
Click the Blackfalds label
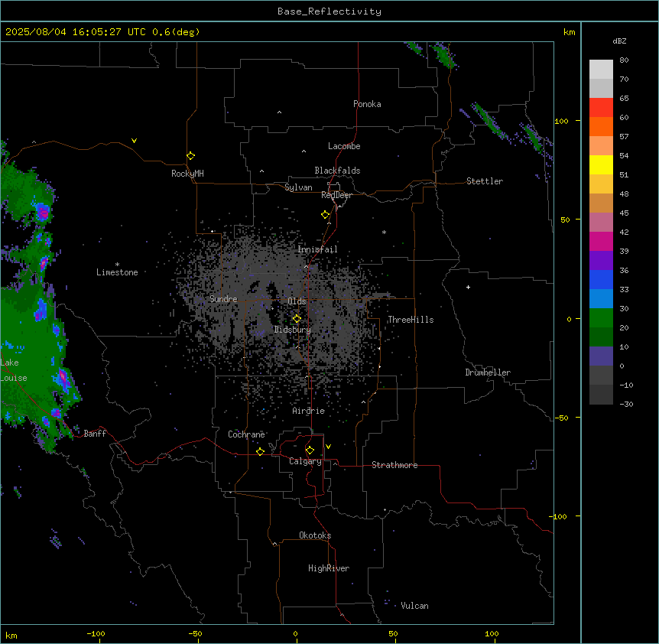pos(337,171)
